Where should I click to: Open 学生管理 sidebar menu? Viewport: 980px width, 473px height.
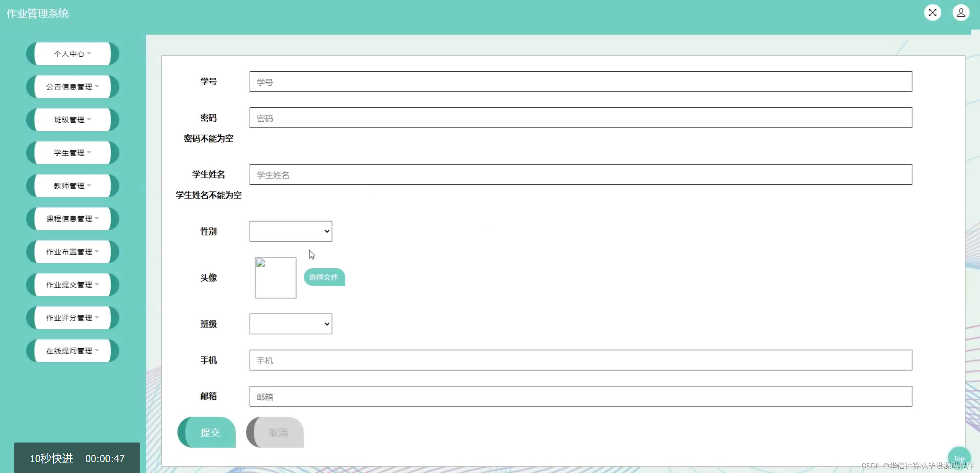point(72,153)
